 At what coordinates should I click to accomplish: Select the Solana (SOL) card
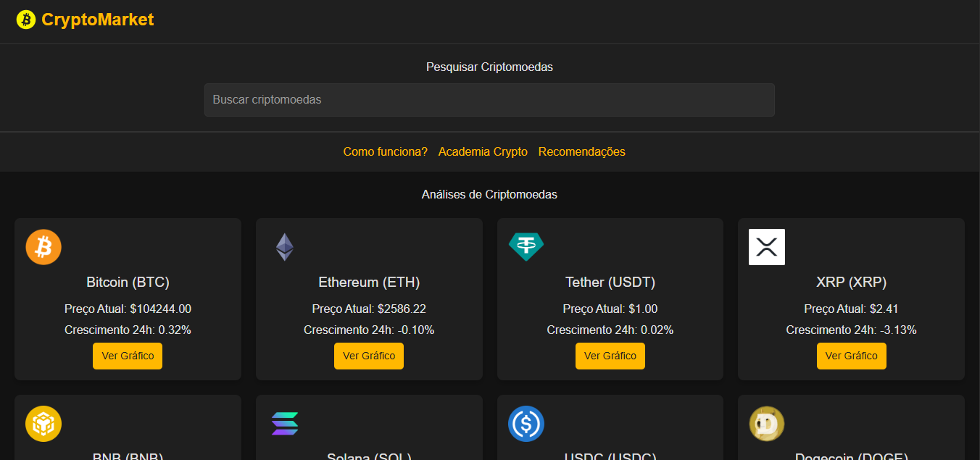point(369,427)
